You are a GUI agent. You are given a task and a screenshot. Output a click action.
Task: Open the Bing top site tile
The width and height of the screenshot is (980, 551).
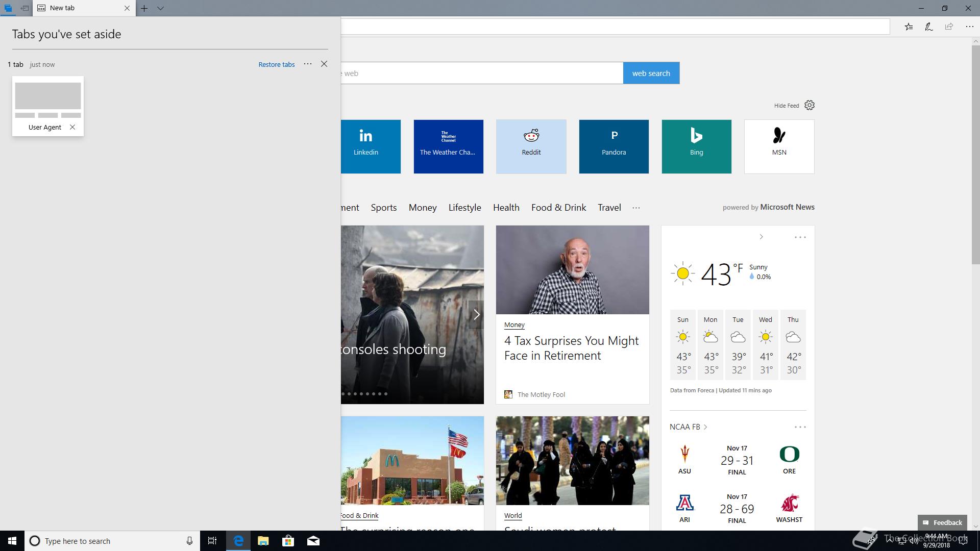696,146
